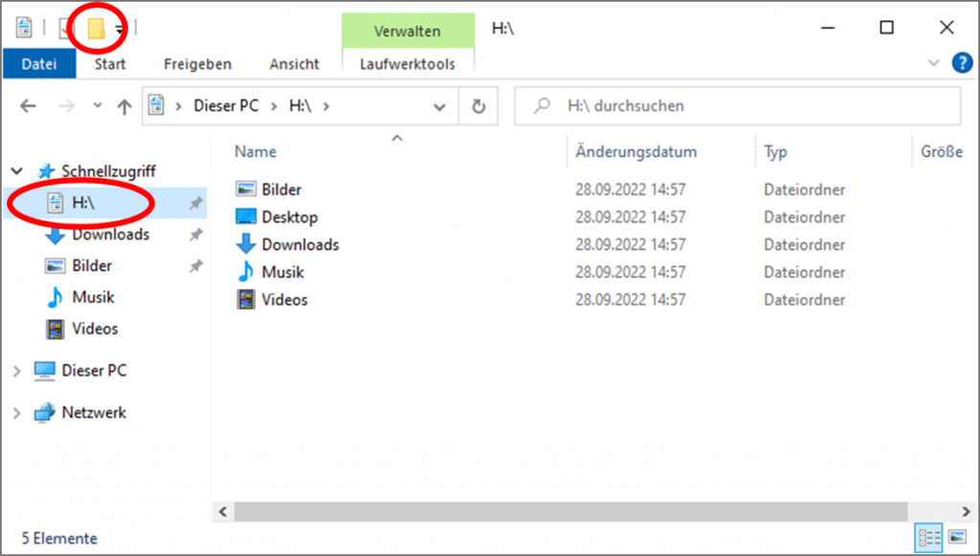
Task: Go up one level with up arrow
Action: click(123, 107)
